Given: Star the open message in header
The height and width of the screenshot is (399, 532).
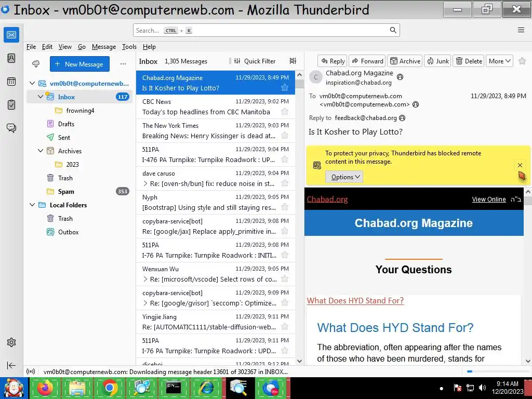Looking at the screenshot, I should (522, 61).
